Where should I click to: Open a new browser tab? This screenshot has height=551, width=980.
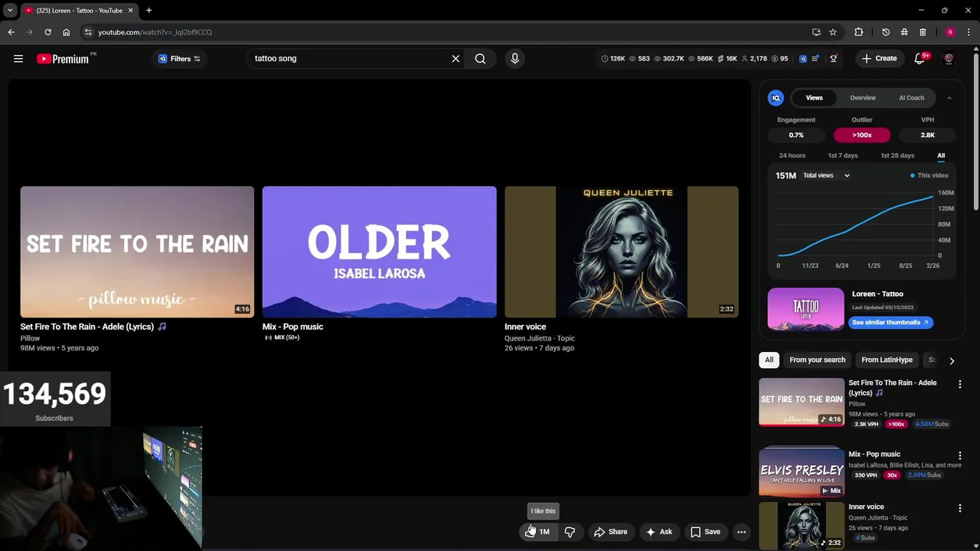[149, 11]
